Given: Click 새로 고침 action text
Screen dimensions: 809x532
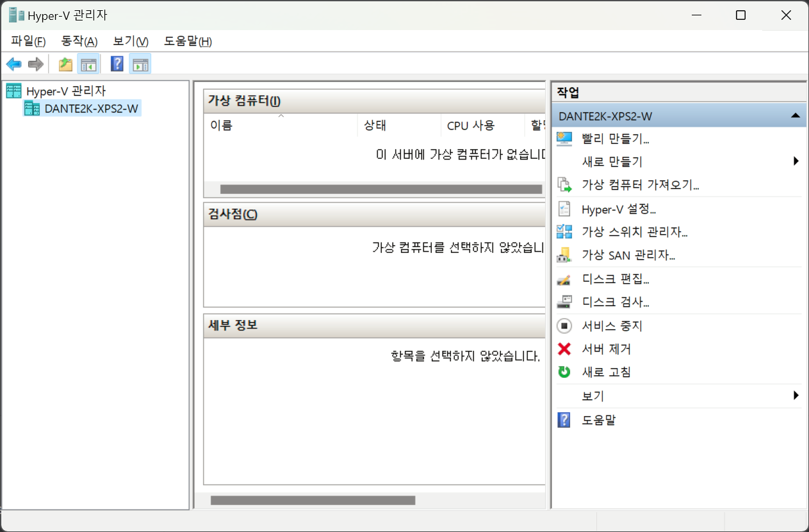Looking at the screenshot, I should (x=606, y=372).
